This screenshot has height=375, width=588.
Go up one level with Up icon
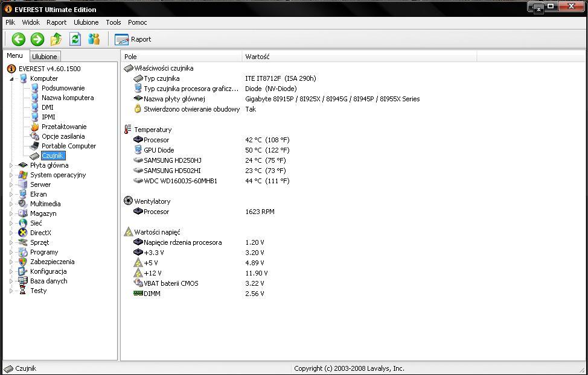[x=56, y=39]
